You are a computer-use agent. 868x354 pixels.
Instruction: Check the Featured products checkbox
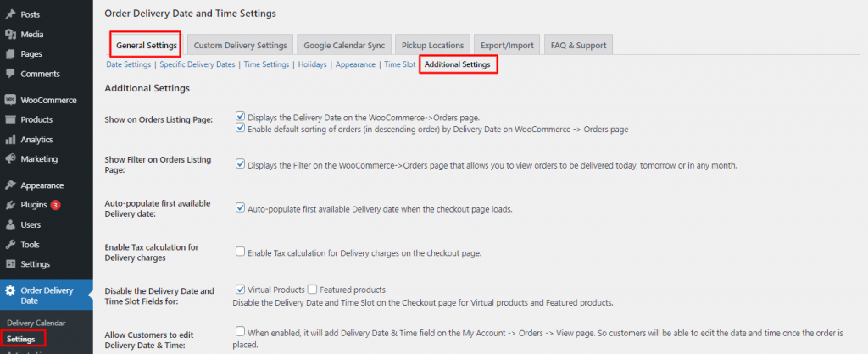(312, 289)
